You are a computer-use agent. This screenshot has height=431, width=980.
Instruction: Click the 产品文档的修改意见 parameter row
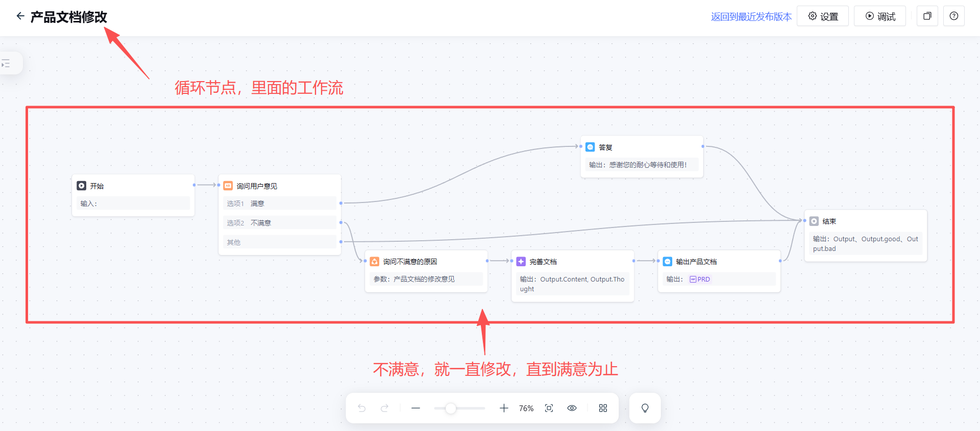click(426, 279)
